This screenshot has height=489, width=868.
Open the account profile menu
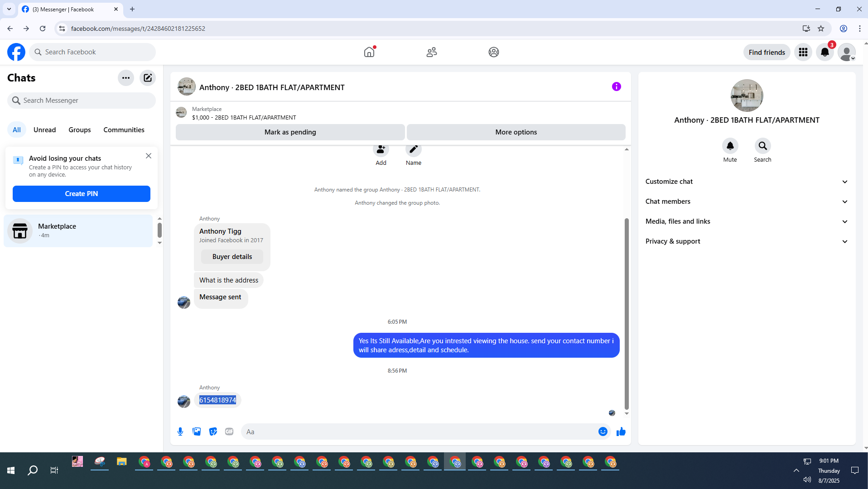pos(847,52)
